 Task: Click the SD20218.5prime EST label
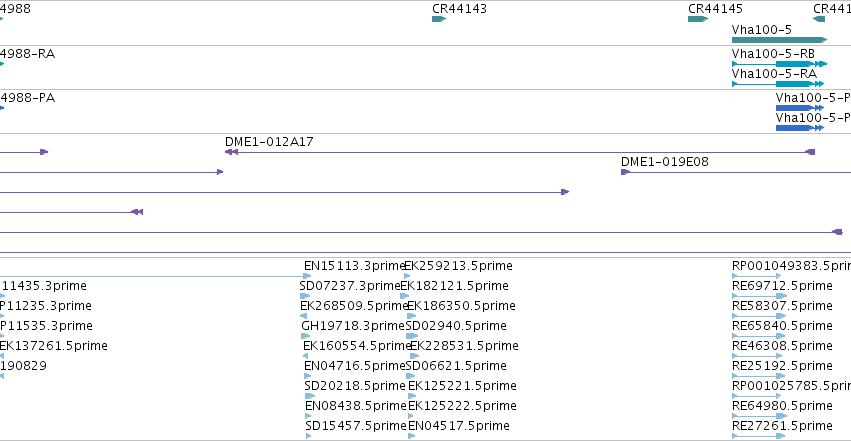coord(355,386)
